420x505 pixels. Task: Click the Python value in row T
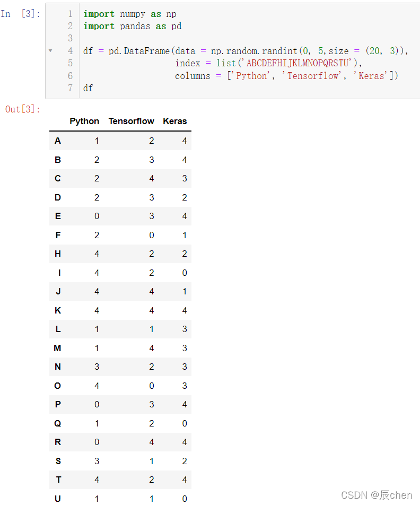(x=97, y=480)
